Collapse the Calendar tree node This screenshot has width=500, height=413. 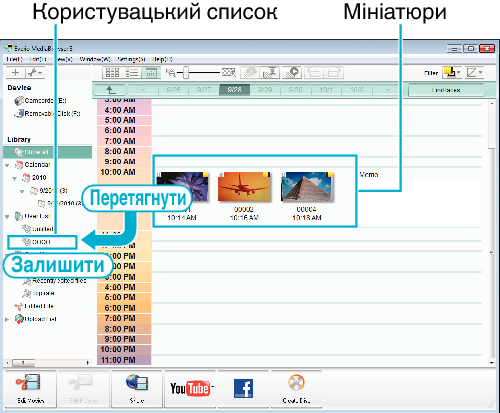[7, 165]
